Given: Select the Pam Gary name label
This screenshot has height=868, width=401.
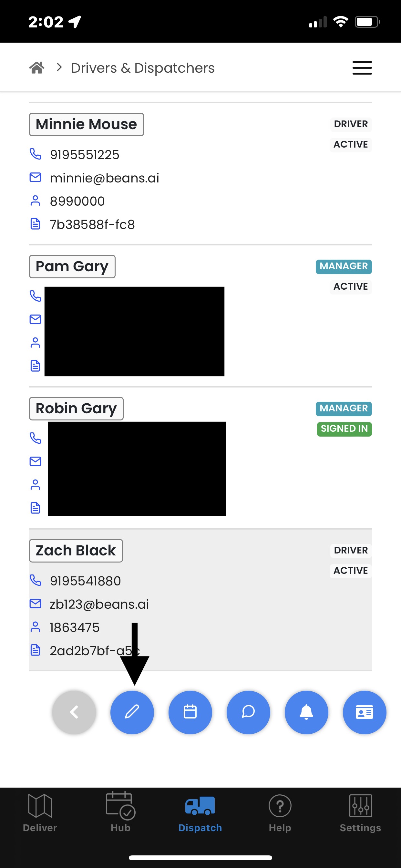Looking at the screenshot, I should pos(72,266).
